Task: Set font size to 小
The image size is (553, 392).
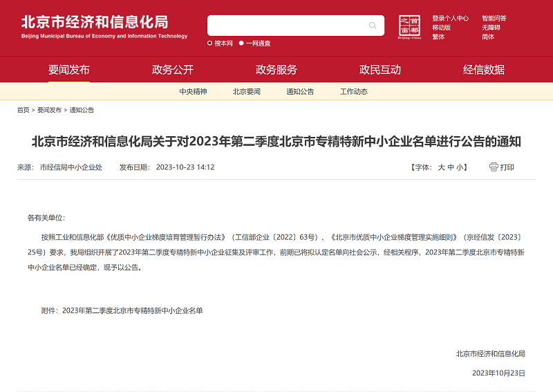Action: [x=460, y=167]
